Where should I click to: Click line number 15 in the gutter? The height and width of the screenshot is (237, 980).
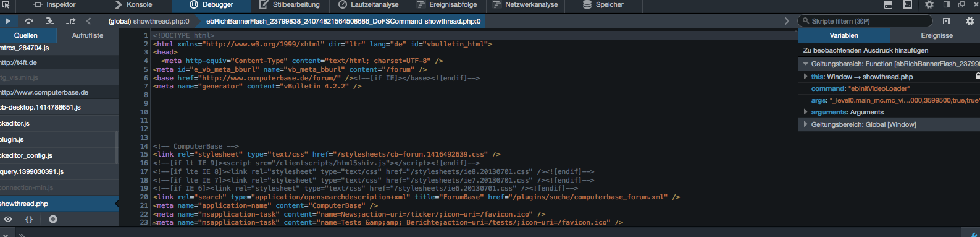144,155
